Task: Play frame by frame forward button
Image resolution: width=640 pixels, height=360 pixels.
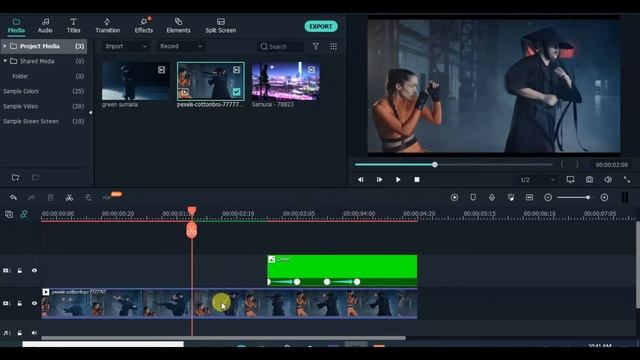Action: 379,180
